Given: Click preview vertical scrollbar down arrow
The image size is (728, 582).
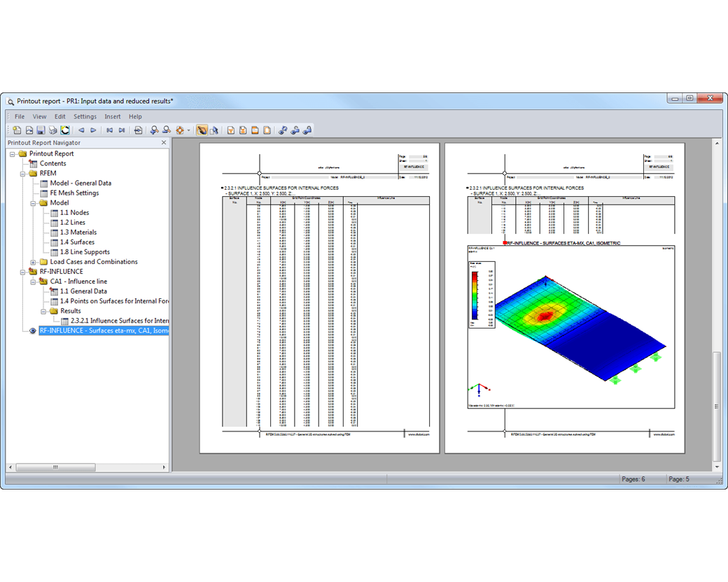Looking at the screenshot, I should click(x=717, y=467).
